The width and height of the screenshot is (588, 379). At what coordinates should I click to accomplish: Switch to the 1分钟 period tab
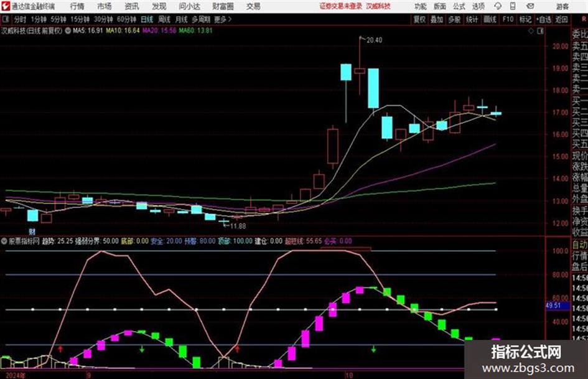pos(39,19)
